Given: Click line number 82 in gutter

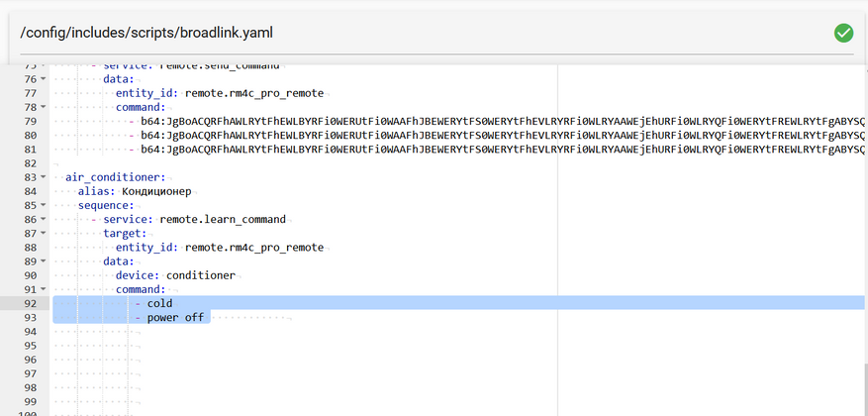Looking at the screenshot, I should [31, 163].
